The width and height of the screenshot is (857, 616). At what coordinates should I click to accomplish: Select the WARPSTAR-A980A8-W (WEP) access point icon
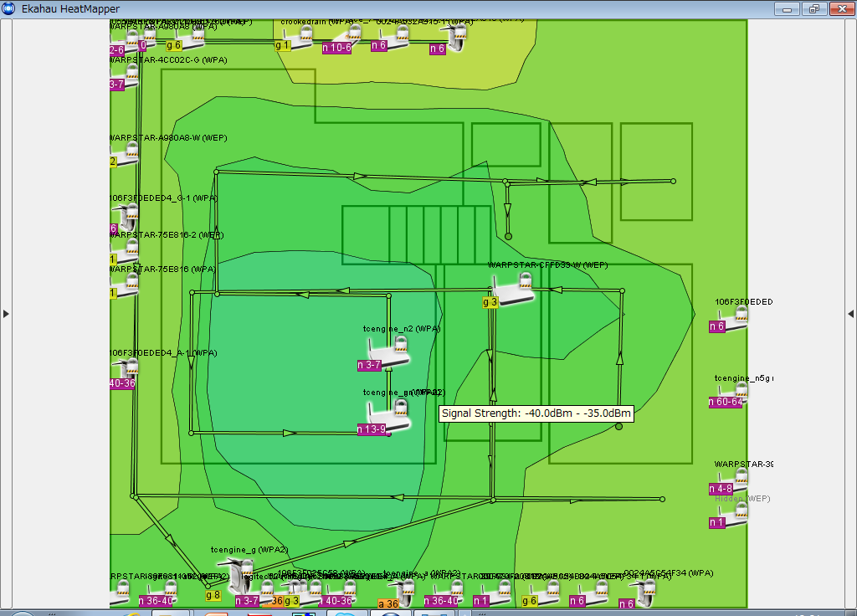[x=126, y=154]
